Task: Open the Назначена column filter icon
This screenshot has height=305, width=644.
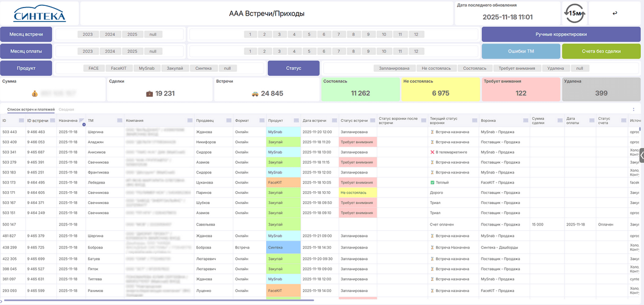Action: tap(82, 120)
